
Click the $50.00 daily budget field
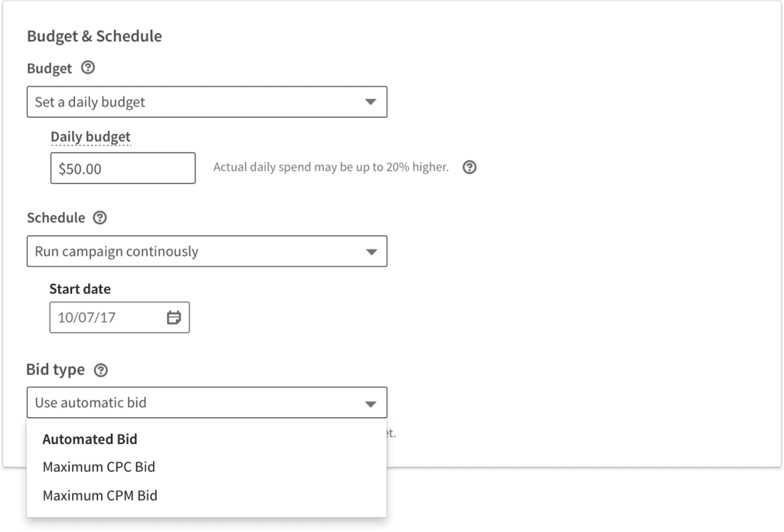pos(122,168)
